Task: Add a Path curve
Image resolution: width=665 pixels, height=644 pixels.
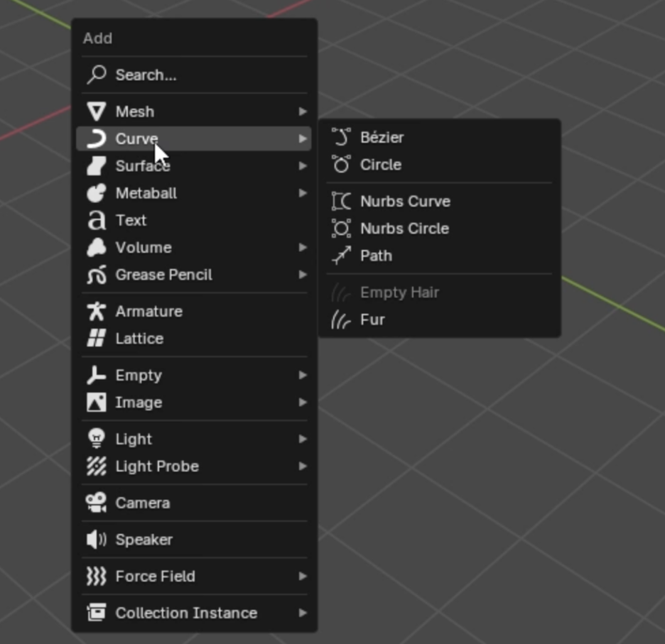Action: [439, 256]
